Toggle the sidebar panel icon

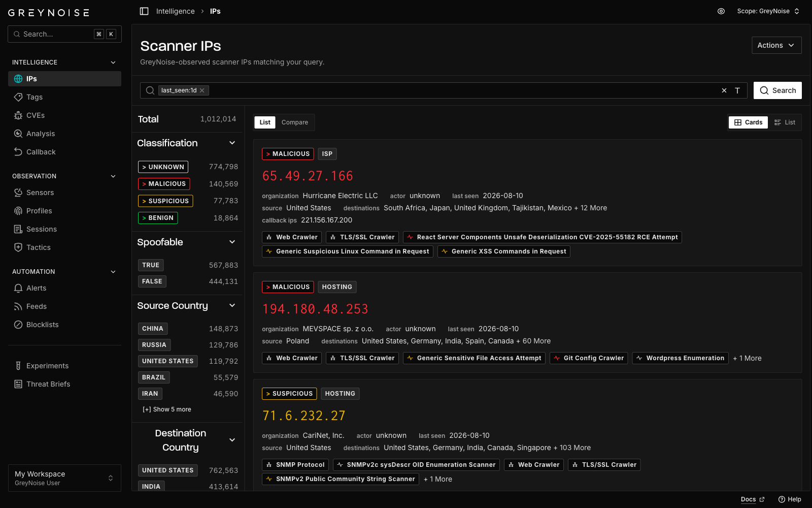pos(144,11)
